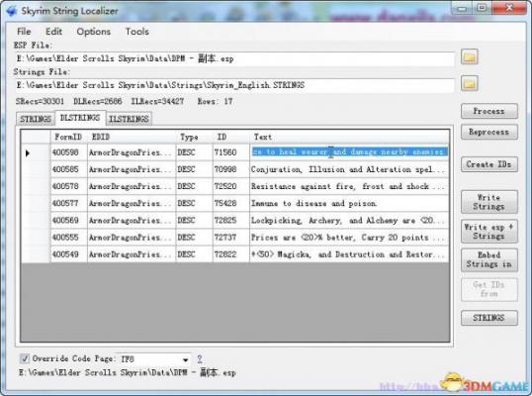Select DESC type cell in row 400577
Image resolution: width=532 pixels, height=396 pixels.
[195, 203]
